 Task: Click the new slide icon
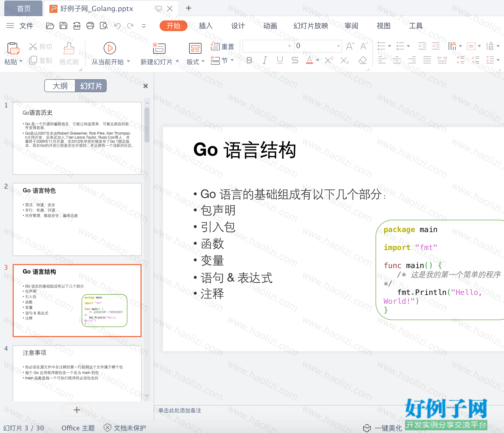coord(159,48)
